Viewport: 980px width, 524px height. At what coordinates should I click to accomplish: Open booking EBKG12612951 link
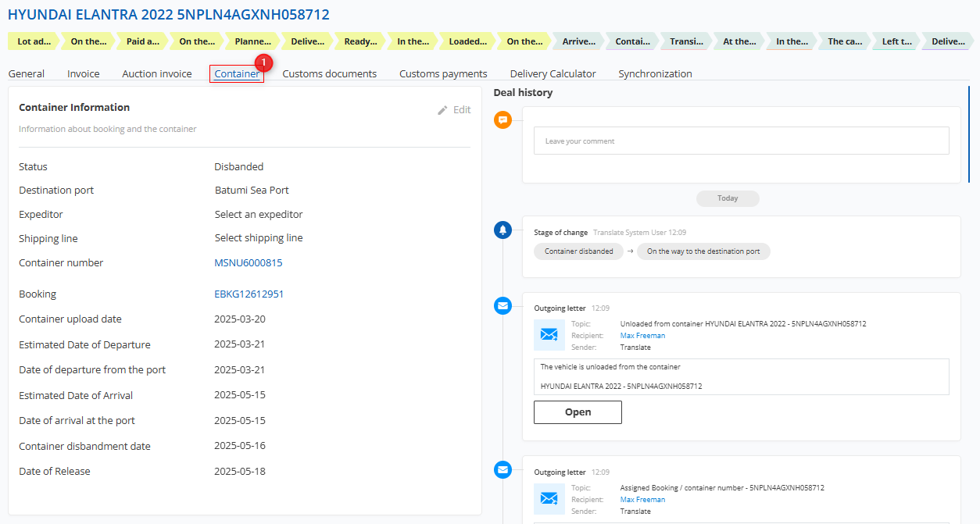249,294
